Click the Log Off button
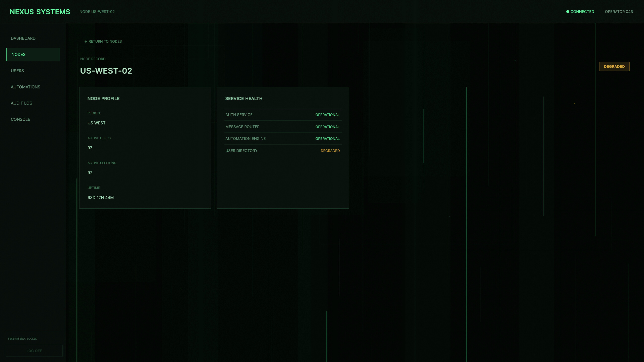644x362 pixels. [34, 351]
